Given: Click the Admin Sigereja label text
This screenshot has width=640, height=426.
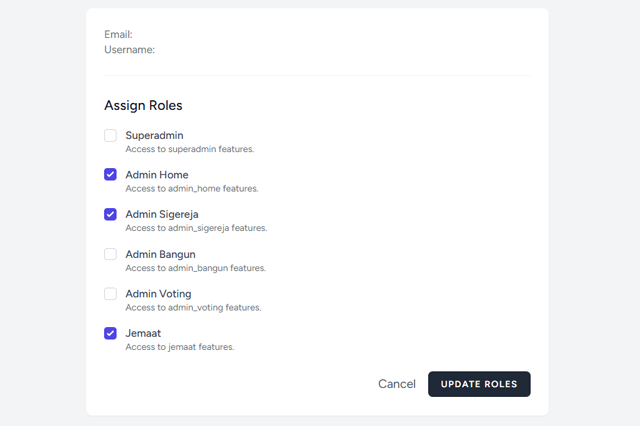Looking at the screenshot, I should (163, 214).
